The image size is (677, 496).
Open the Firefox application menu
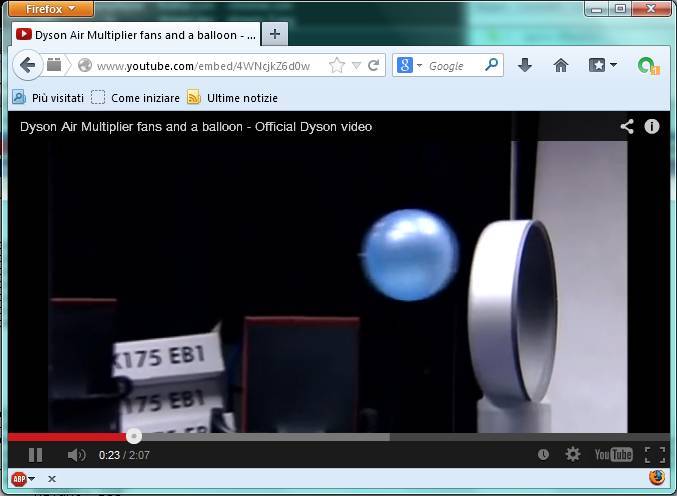51,9
